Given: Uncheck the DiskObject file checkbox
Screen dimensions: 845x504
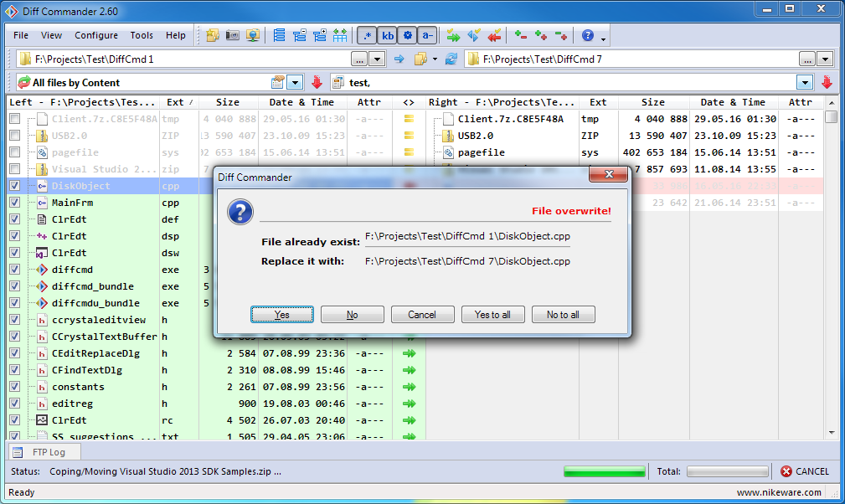Looking at the screenshot, I should click(x=14, y=186).
